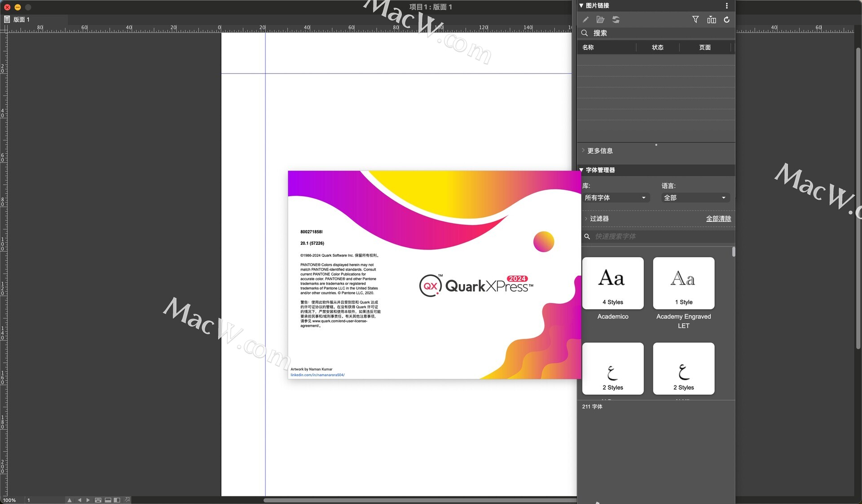Sort by the 名称 column header
Screen dimensions: 862x504
(607, 48)
